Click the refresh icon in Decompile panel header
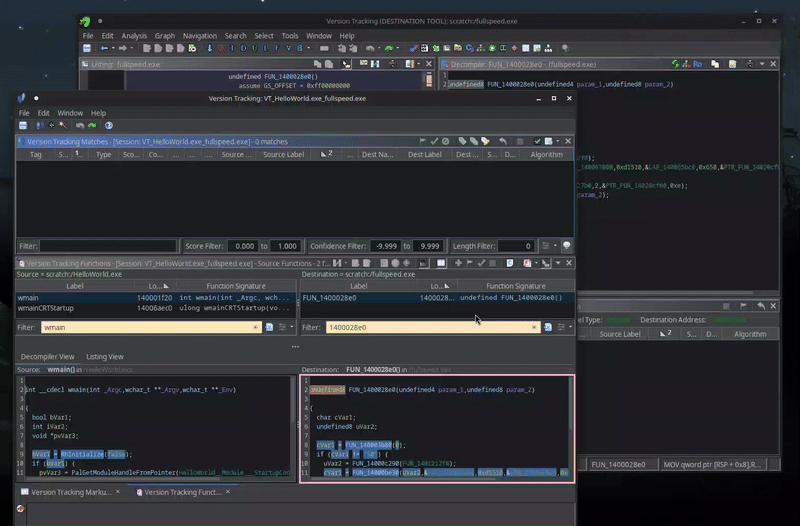Image resolution: width=800 pixels, height=526 pixels. [x=676, y=64]
